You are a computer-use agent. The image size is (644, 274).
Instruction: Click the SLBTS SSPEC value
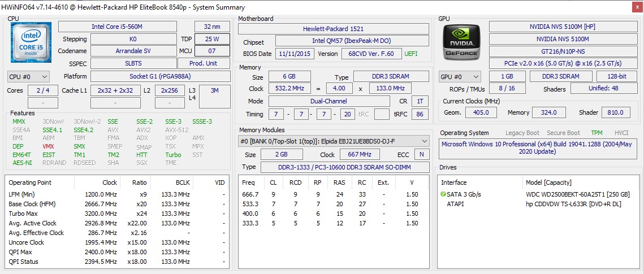[133, 63]
